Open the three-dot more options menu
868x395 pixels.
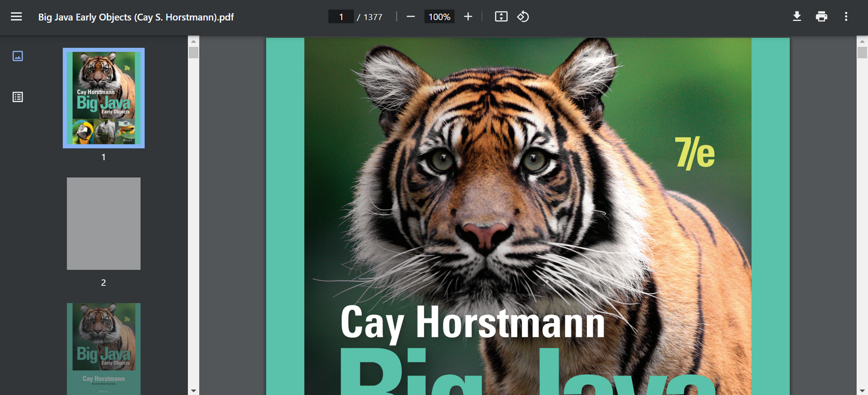pyautogui.click(x=846, y=16)
